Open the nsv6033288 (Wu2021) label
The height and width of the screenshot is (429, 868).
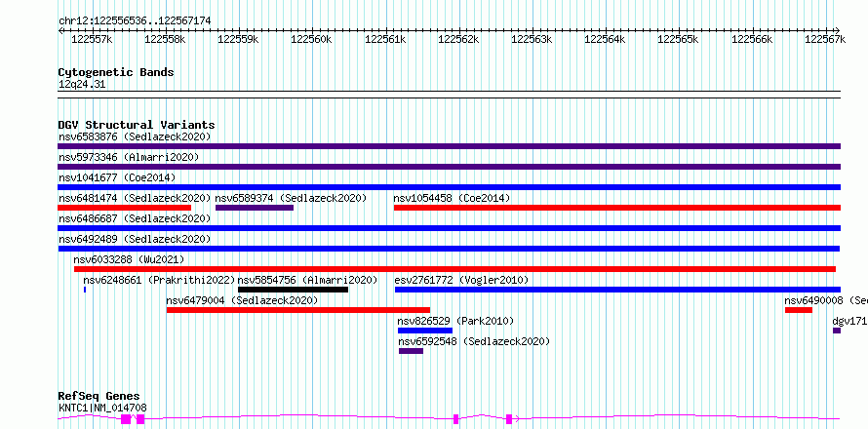click(x=129, y=259)
